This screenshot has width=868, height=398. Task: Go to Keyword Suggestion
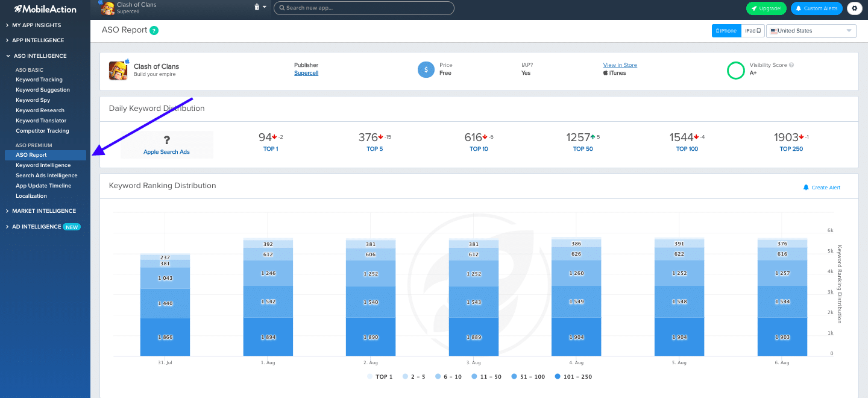tap(43, 90)
